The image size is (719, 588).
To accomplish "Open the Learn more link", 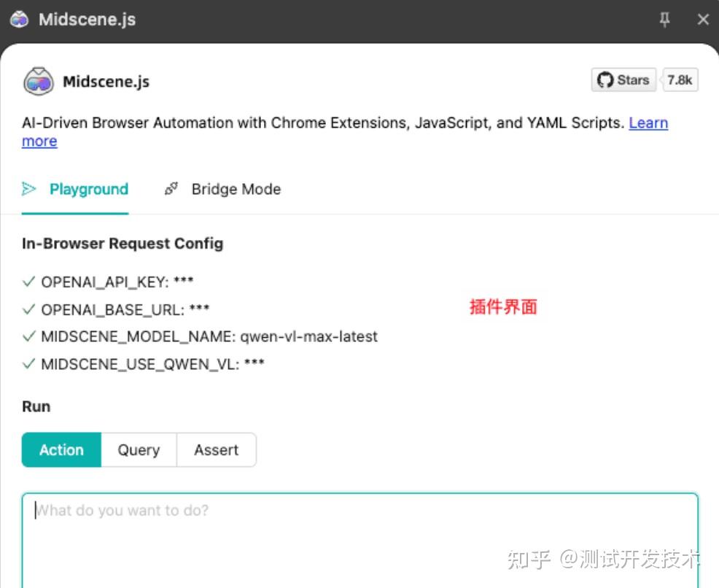I will coord(648,123).
